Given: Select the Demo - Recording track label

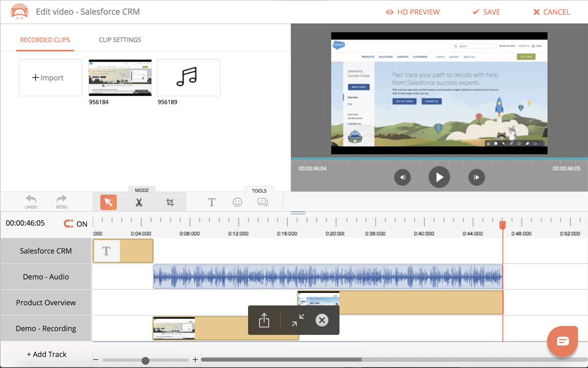Looking at the screenshot, I should [46, 328].
